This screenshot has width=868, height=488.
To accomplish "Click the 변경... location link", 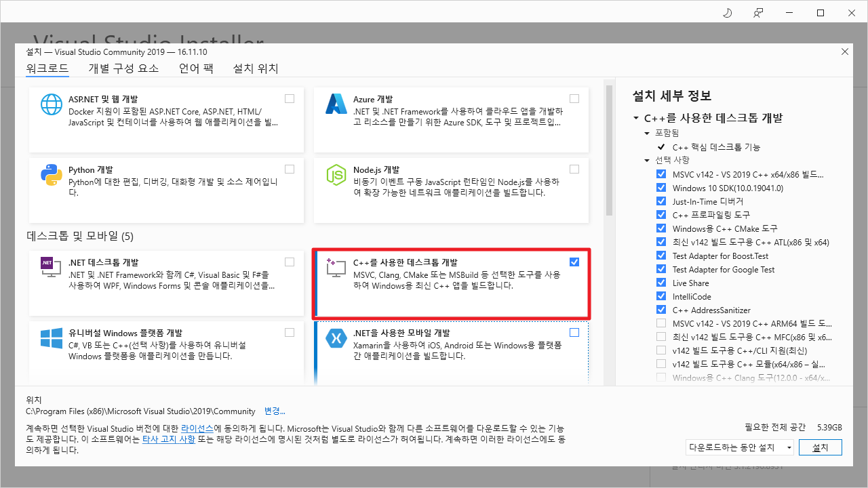I will coord(275,411).
